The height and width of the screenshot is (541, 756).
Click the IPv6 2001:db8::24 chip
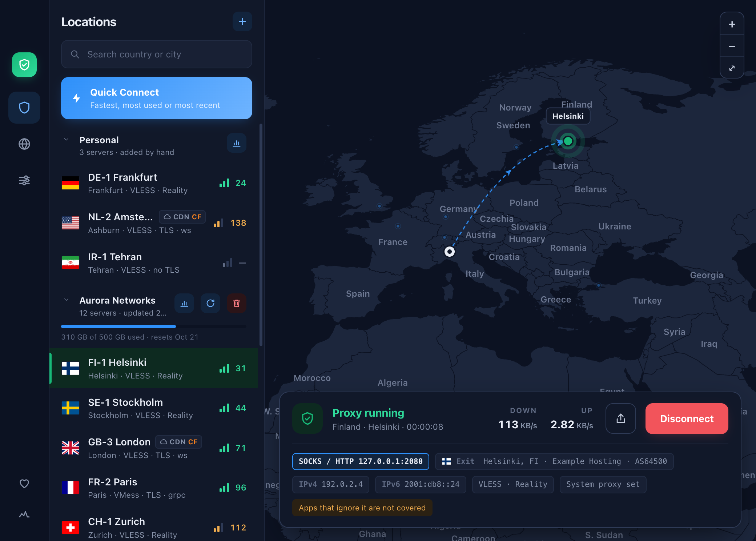pos(421,484)
